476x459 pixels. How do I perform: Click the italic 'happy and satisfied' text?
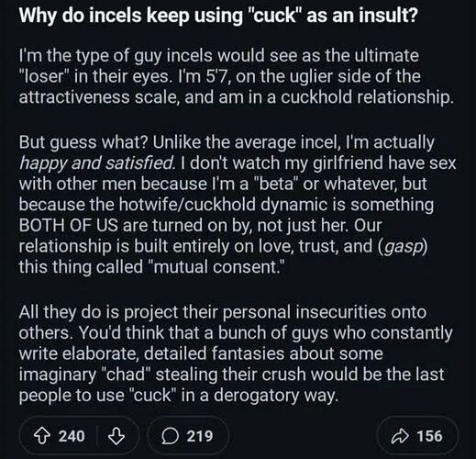point(97,163)
